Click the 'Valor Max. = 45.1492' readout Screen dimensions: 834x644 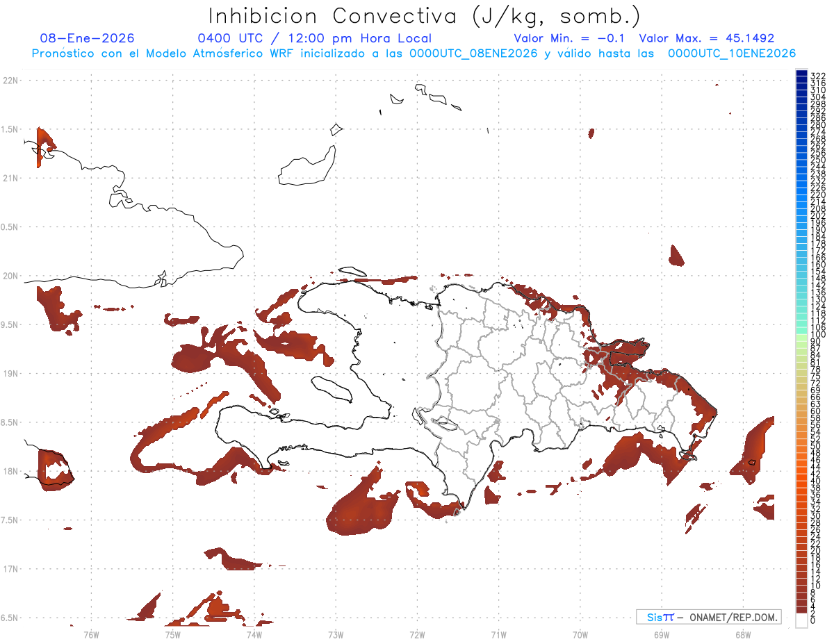point(707,38)
